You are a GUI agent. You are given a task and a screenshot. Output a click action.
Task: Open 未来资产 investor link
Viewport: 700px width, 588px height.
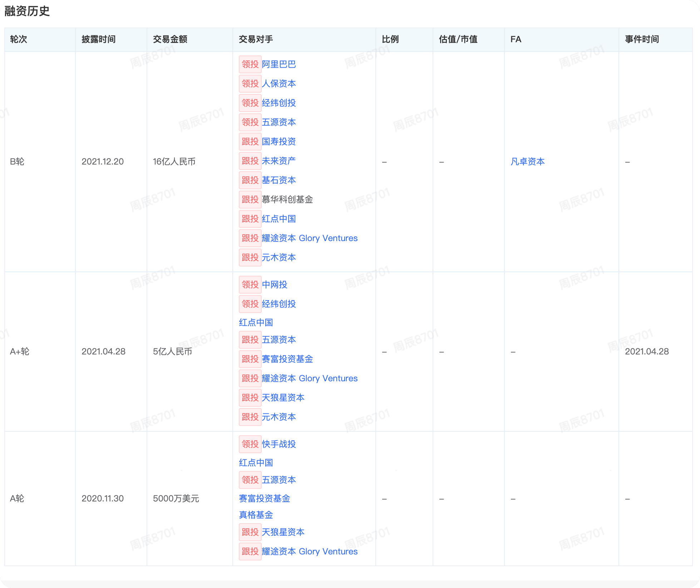(279, 161)
